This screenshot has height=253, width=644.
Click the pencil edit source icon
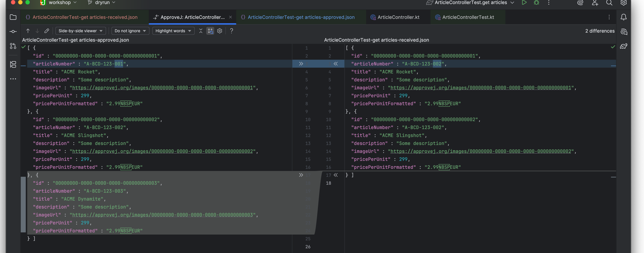click(47, 31)
